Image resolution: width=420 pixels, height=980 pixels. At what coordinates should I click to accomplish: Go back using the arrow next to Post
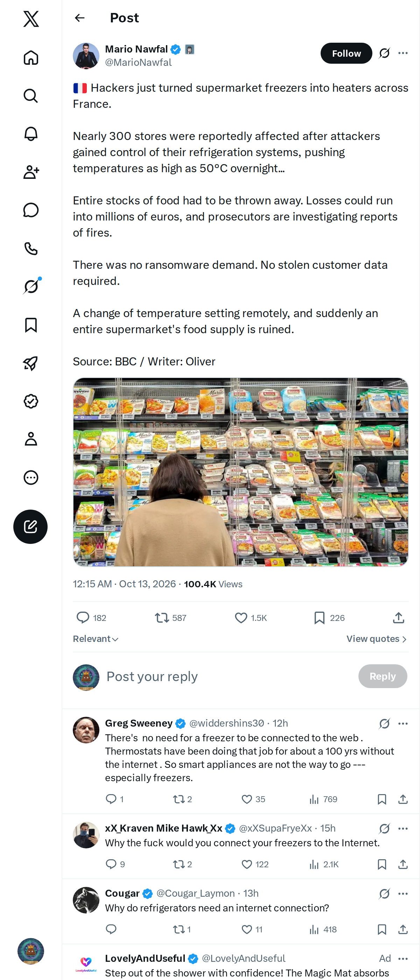click(x=79, y=18)
